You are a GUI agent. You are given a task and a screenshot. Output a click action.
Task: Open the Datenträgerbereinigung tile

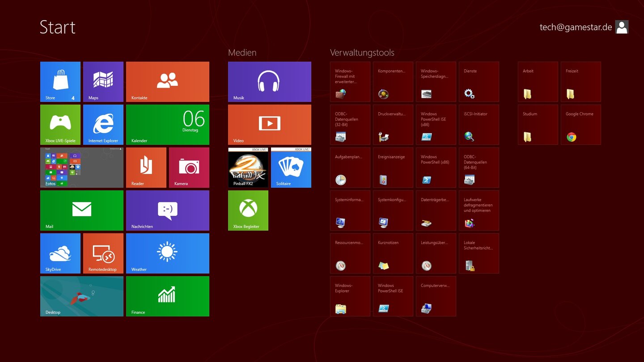(x=436, y=210)
